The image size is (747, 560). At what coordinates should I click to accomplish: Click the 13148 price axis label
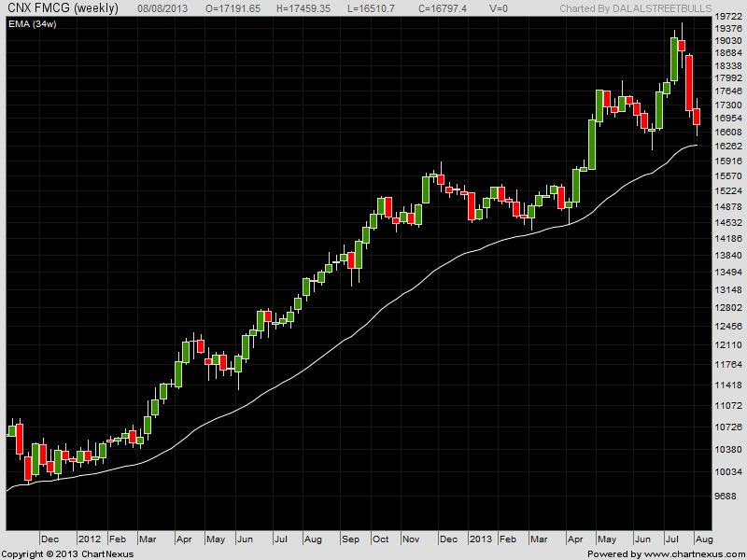[x=728, y=290]
